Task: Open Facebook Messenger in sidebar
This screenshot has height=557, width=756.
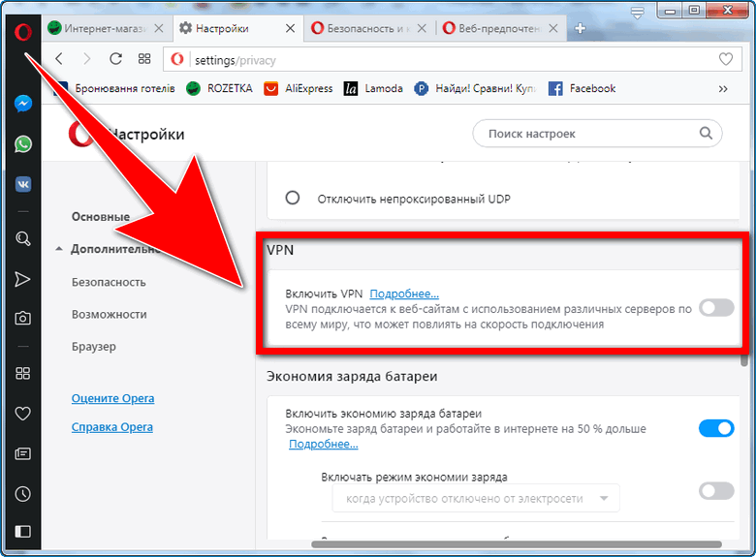Action: pyautogui.click(x=22, y=103)
